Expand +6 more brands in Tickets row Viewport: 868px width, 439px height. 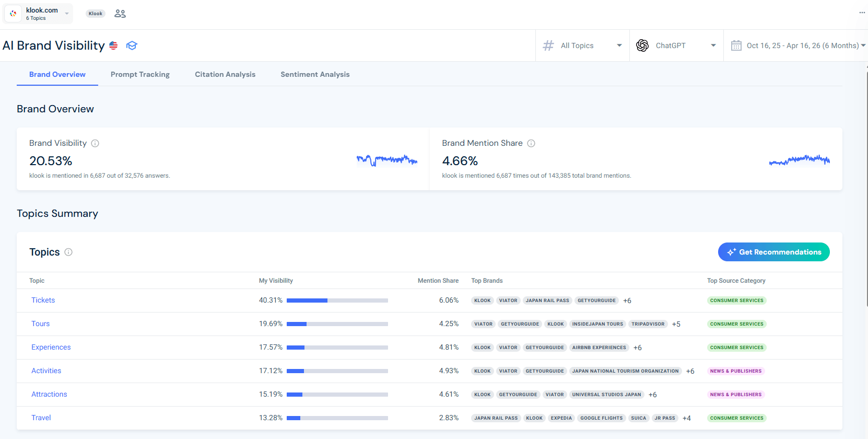pos(627,301)
